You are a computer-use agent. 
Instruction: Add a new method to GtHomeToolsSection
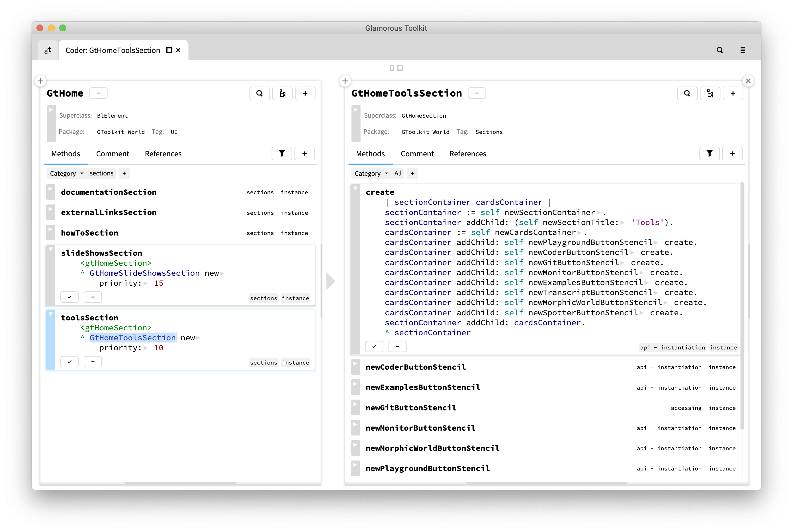pyautogui.click(x=733, y=154)
